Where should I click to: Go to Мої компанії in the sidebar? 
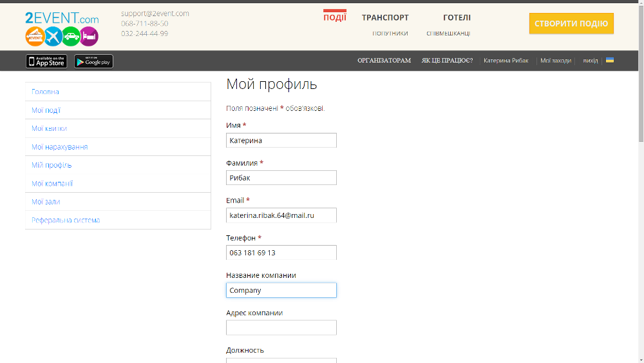[52, 184]
